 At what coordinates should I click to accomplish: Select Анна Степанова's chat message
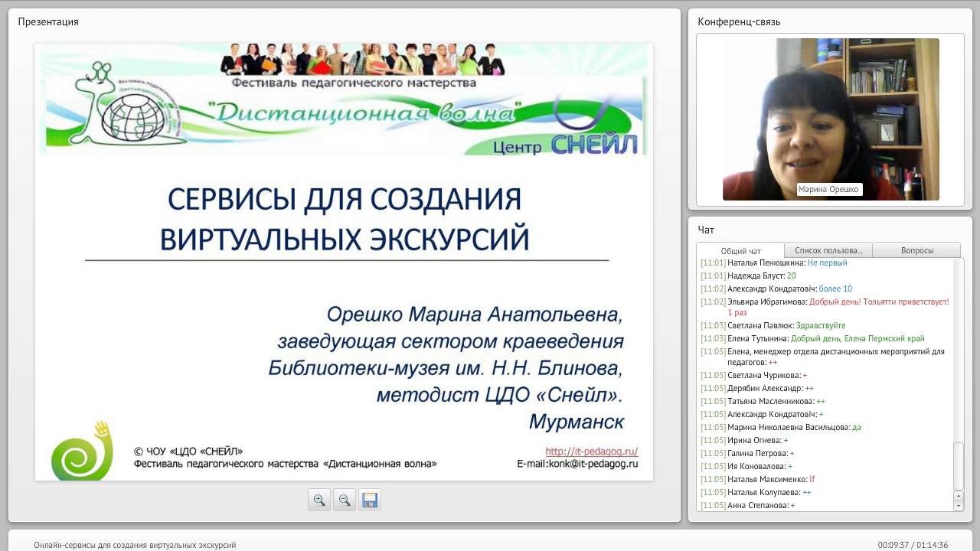[x=747, y=505]
